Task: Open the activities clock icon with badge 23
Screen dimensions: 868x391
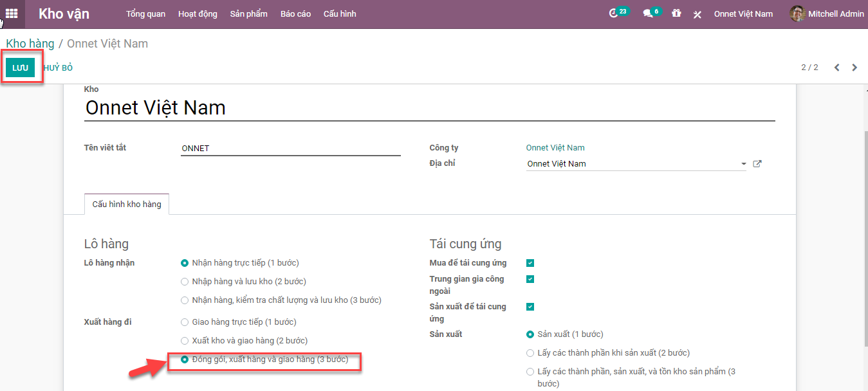Action: [x=614, y=14]
